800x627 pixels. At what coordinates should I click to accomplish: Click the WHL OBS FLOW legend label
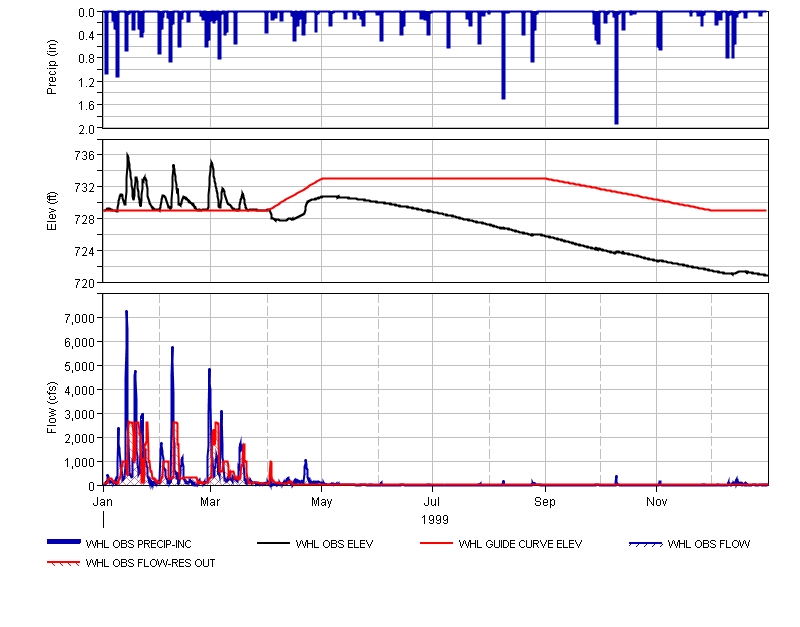click(709, 544)
